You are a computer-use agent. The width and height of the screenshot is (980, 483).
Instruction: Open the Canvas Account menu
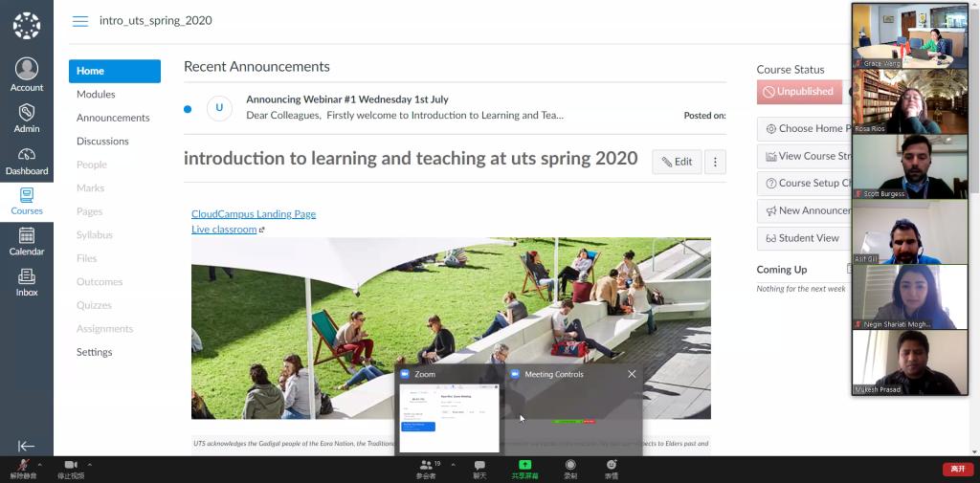[27, 75]
